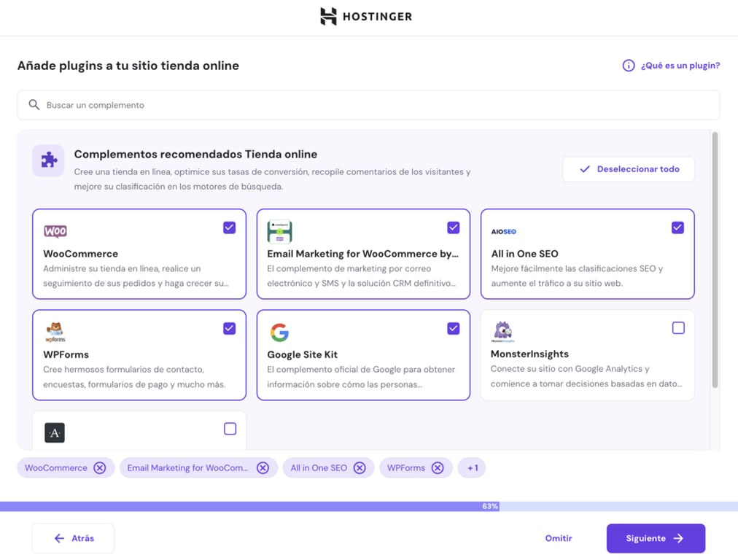Skip this step with Omitir

[x=558, y=538]
